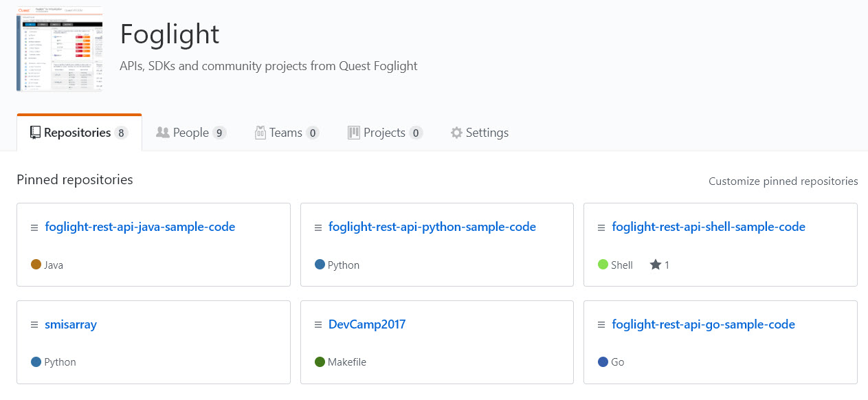868x400 pixels.
Task: Click Customize pinned repositories link
Action: (783, 181)
